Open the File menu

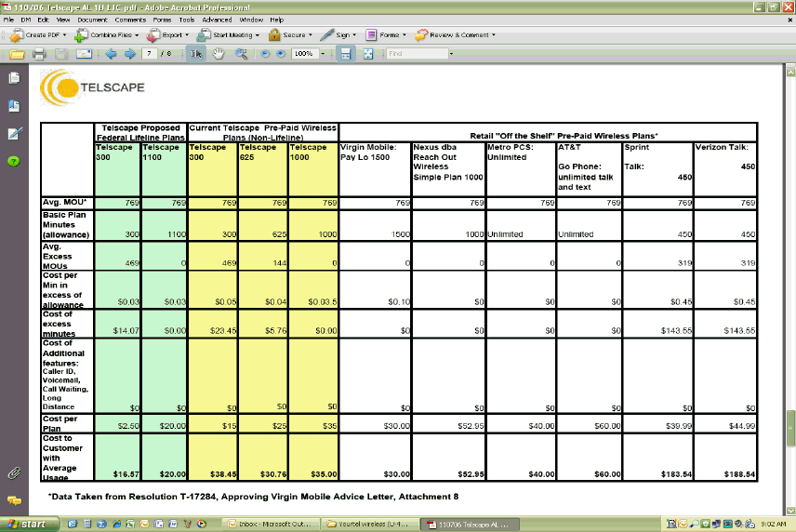8,20
